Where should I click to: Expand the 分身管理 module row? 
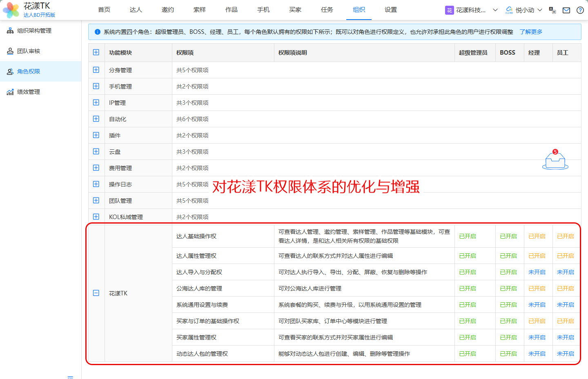96,70
